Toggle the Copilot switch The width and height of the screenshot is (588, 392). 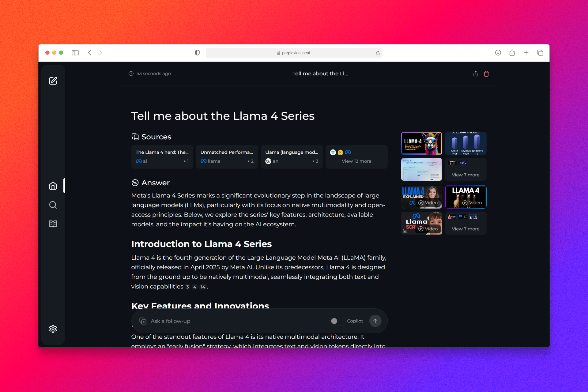(x=337, y=321)
